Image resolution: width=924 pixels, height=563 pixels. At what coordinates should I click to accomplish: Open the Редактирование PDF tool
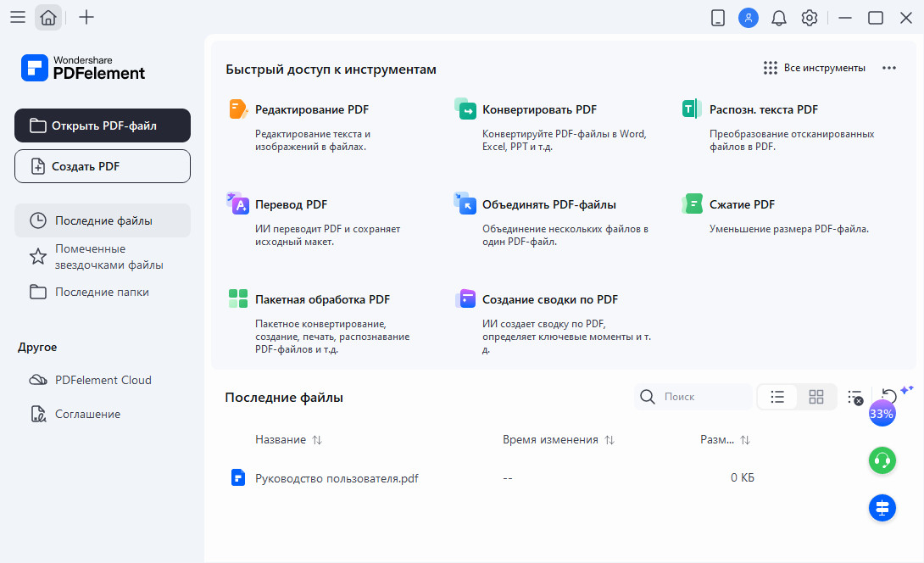pos(311,110)
